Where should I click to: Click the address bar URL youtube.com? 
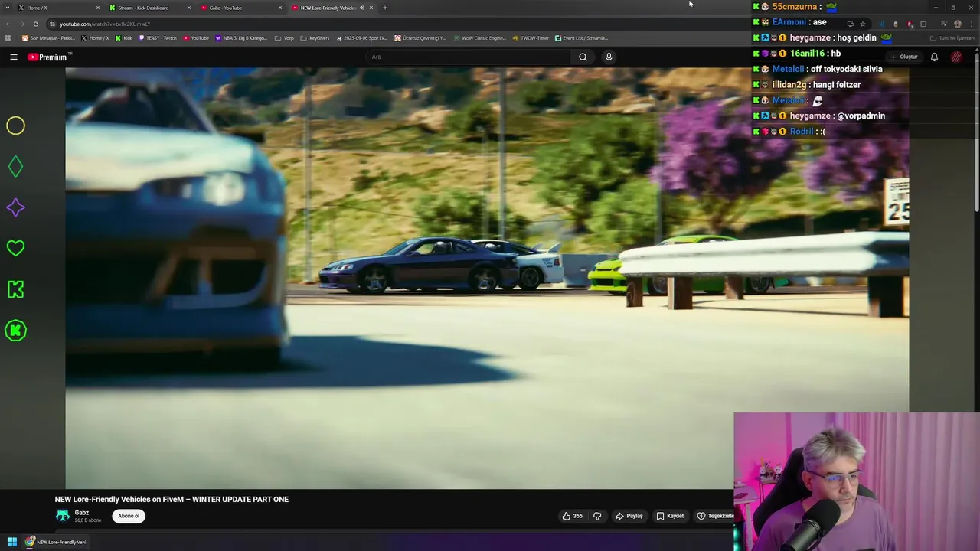(x=105, y=24)
